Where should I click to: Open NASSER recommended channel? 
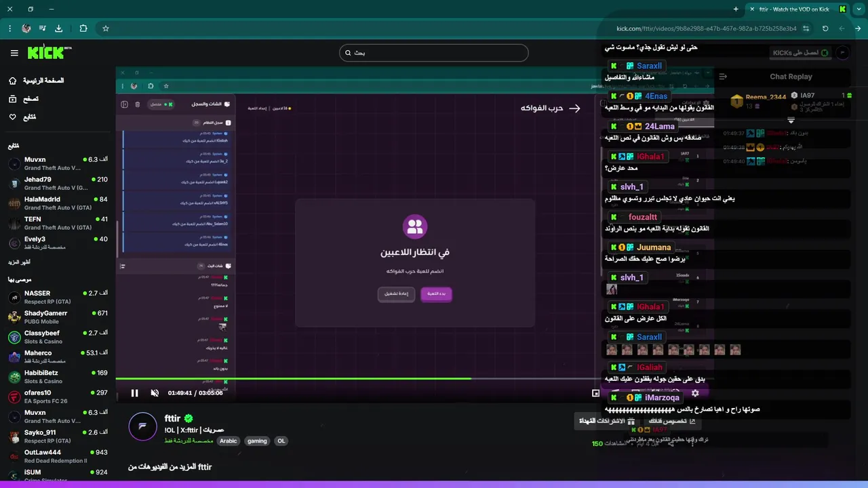pyautogui.click(x=58, y=297)
